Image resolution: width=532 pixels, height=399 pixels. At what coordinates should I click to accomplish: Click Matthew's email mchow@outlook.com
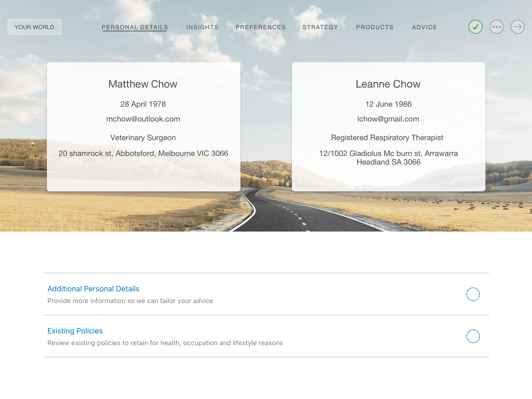click(143, 119)
